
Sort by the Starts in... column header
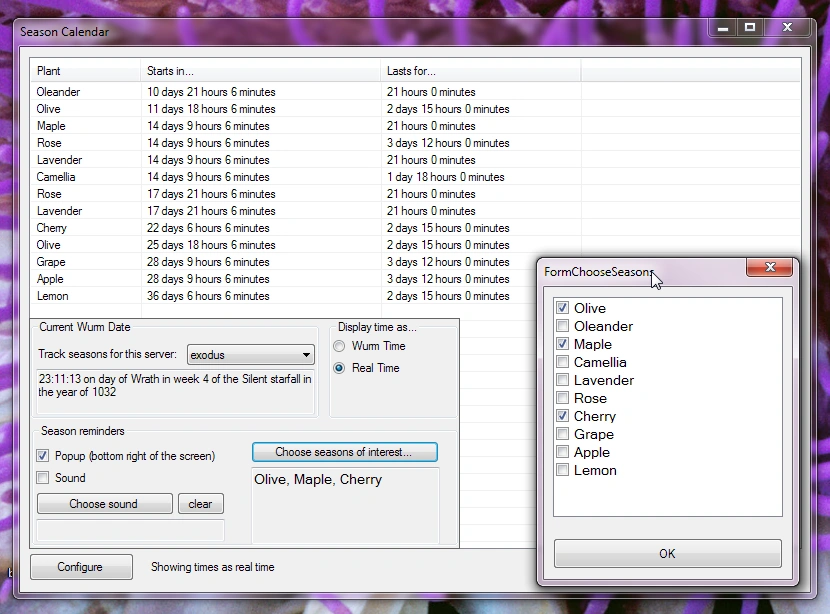[x=260, y=71]
